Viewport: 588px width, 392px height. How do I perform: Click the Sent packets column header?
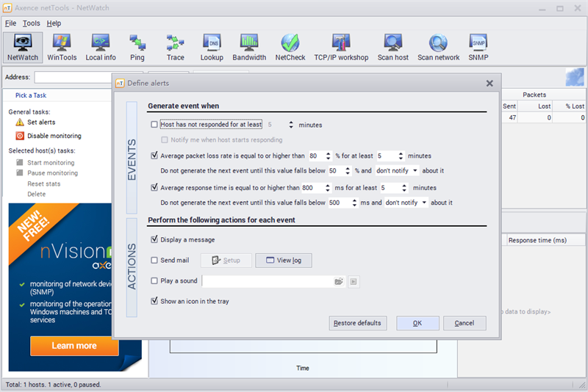point(509,106)
